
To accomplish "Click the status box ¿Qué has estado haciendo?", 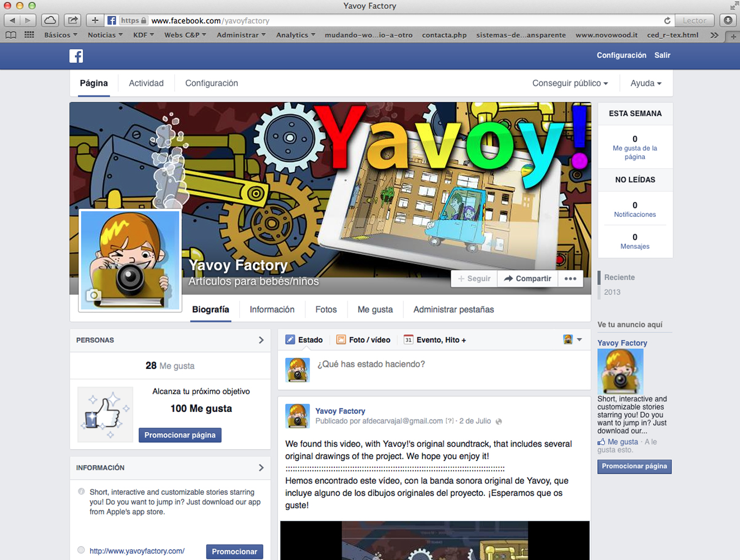I will click(x=434, y=370).
